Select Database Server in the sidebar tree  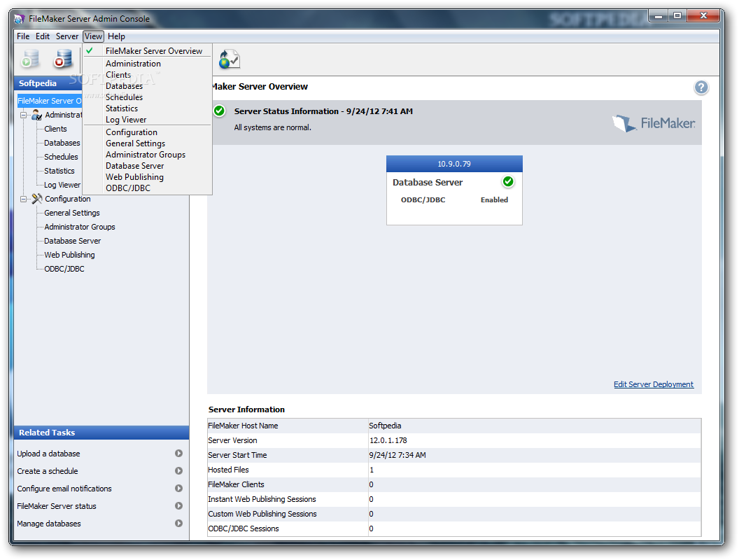[73, 240]
